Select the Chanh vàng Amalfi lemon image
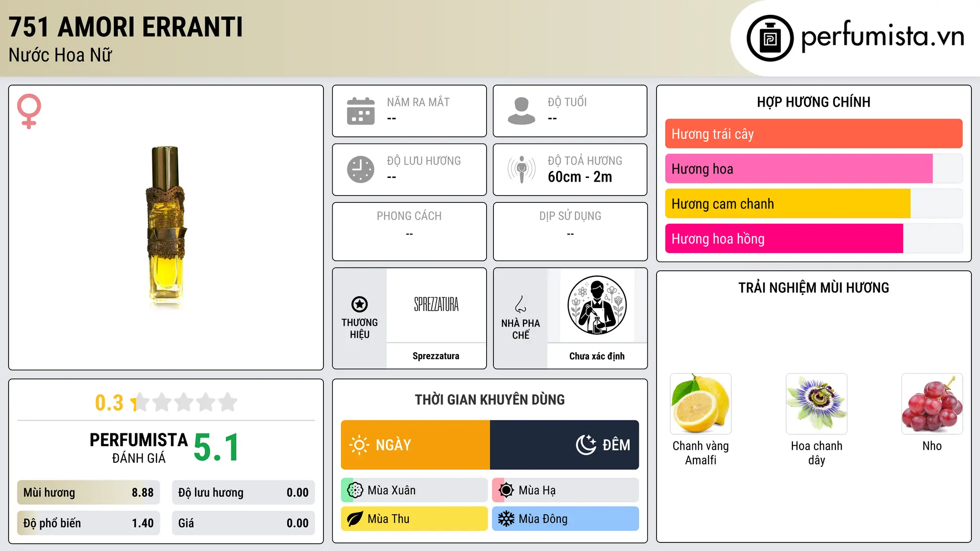The height and width of the screenshot is (551, 980). pyautogui.click(x=701, y=404)
